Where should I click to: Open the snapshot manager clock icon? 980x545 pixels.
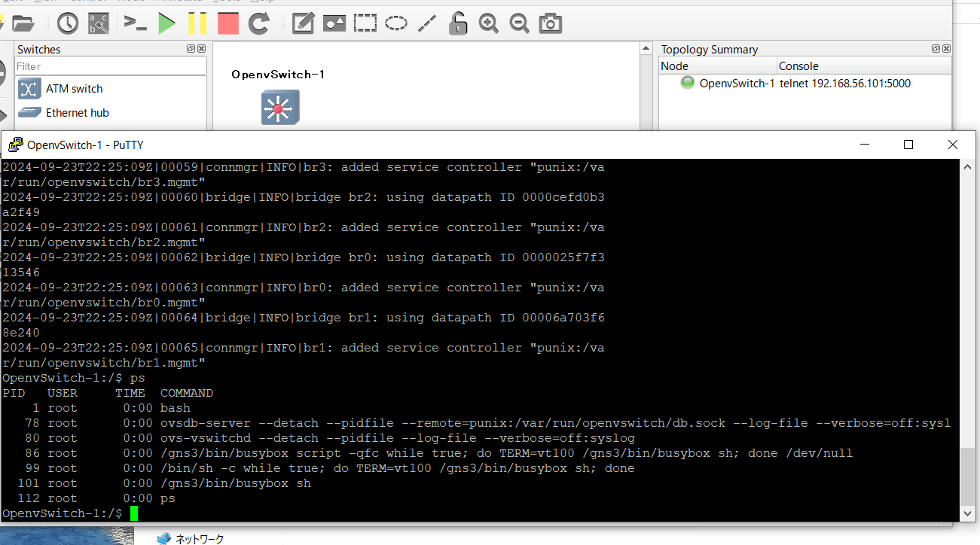(x=68, y=24)
